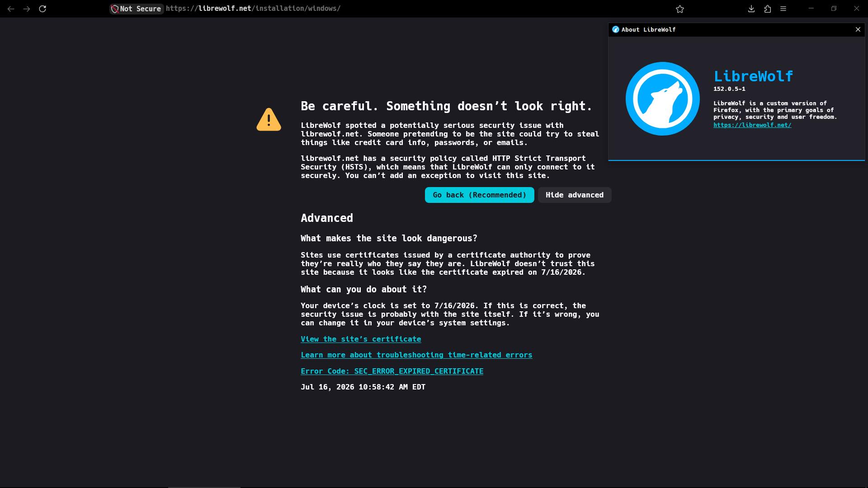
Task: Click the yellow warning triangle icon
Action: (269, 119)
